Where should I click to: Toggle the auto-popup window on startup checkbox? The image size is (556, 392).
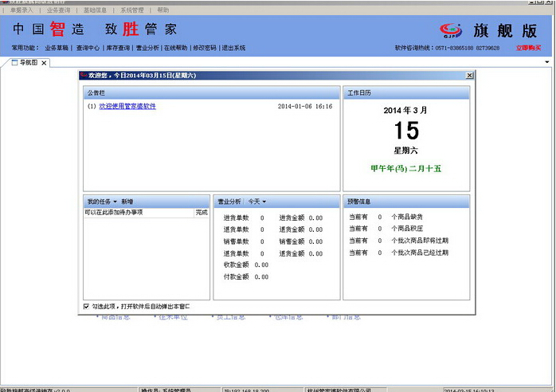(x=87, y=306)
